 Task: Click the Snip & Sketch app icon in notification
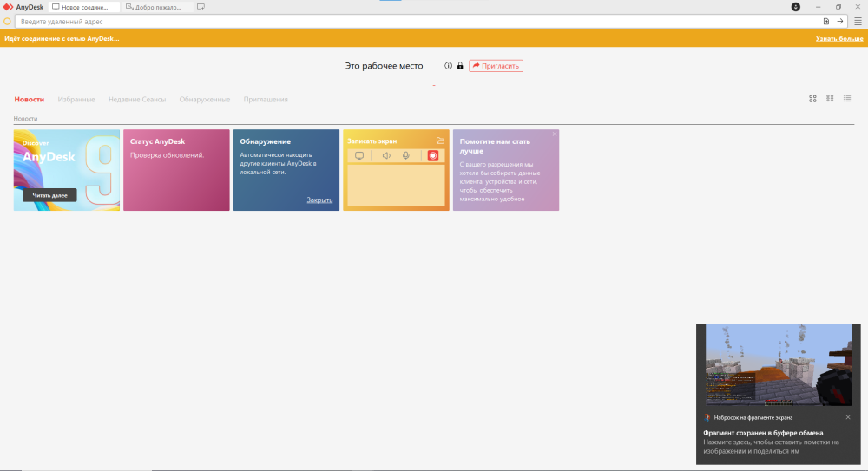(707, 417)
